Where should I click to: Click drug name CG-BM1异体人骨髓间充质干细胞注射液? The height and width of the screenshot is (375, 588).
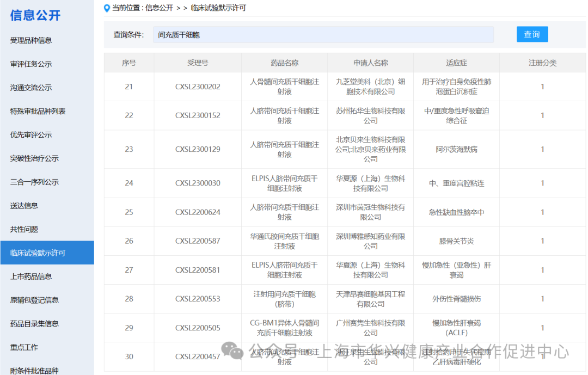pos(285,328)
